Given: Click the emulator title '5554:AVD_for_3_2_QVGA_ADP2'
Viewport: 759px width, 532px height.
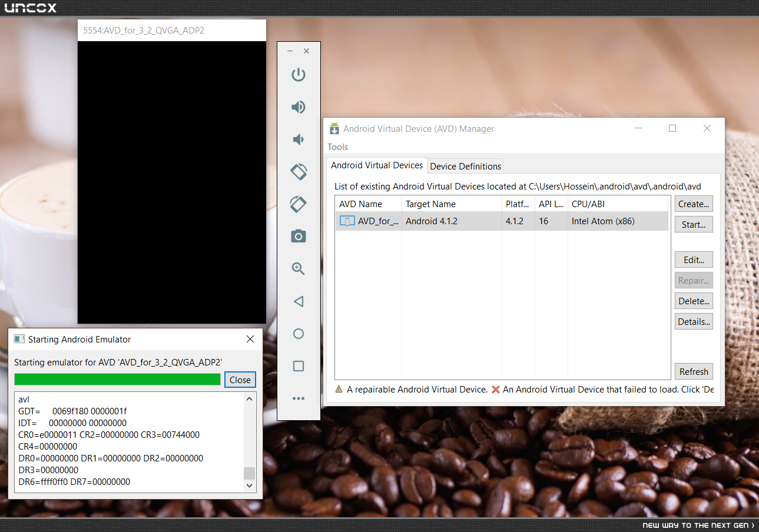Looking at the screenshot, I should click(144, 30).
